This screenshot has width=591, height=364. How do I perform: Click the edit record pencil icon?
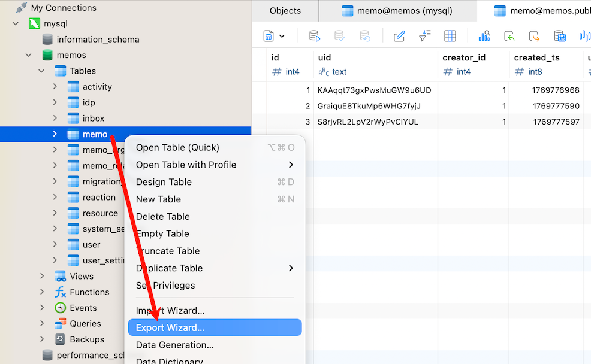point(399,37)
